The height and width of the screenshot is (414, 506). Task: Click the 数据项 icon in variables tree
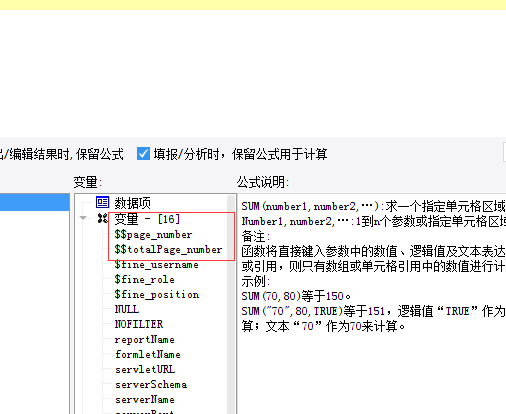102,202
